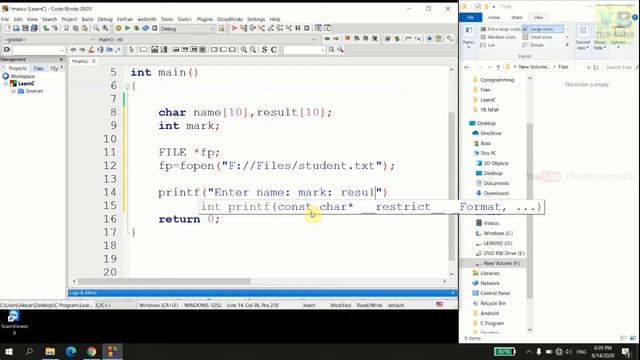Expand the search combo box in bottom toolbar
Screen dimensions: 640x360
click(61, 50)
